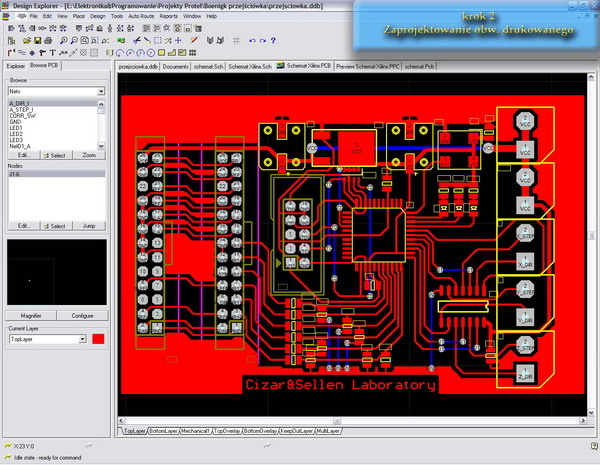
Task: Open a document with the folder icon
Action: click(27, 40)
